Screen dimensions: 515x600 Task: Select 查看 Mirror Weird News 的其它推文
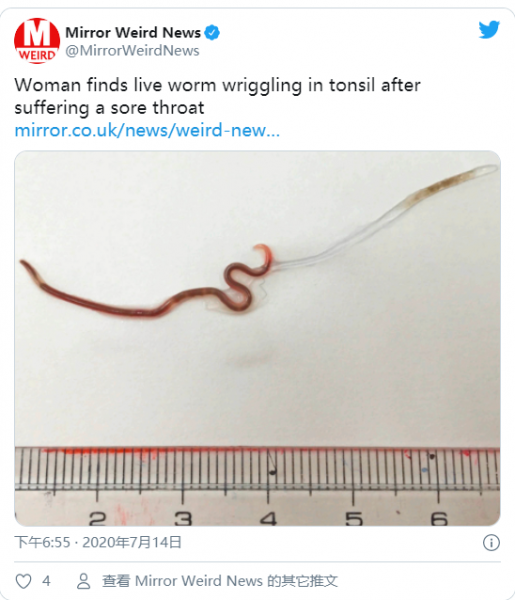pyautogui.click(x=220, y=581)
